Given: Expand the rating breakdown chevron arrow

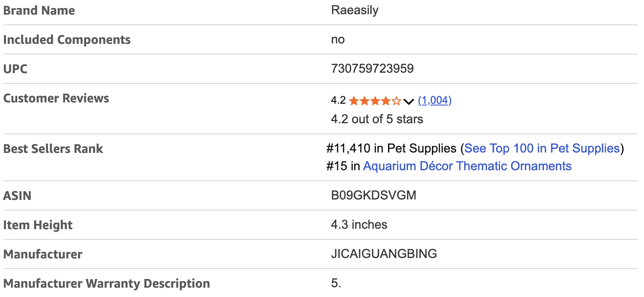Looking at the screenshot, I should [409, 102].
